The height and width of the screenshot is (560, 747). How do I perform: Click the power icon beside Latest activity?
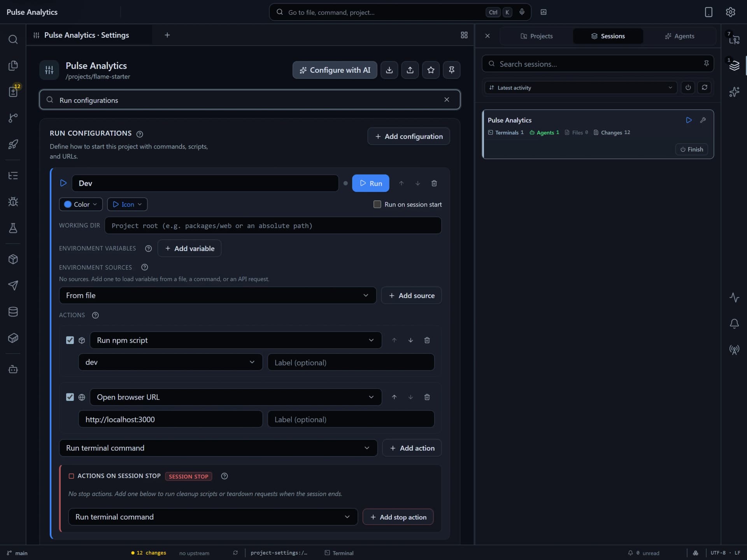(x=688, y=88)
